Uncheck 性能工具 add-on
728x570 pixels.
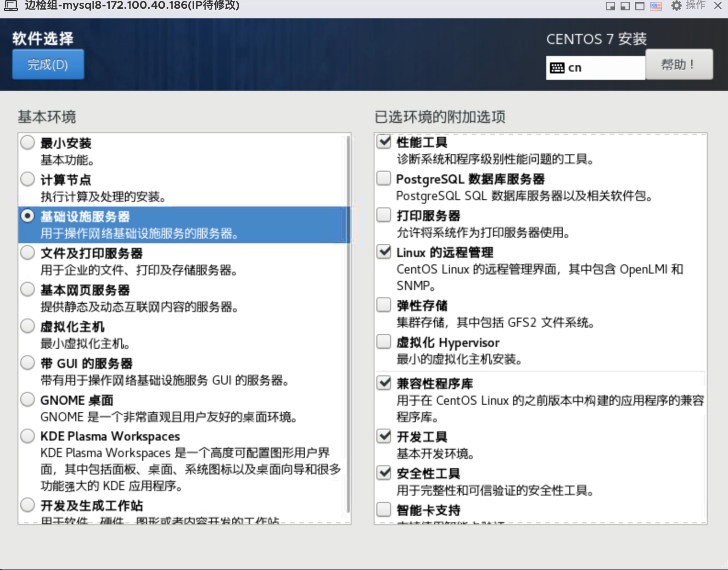point(384,141)
